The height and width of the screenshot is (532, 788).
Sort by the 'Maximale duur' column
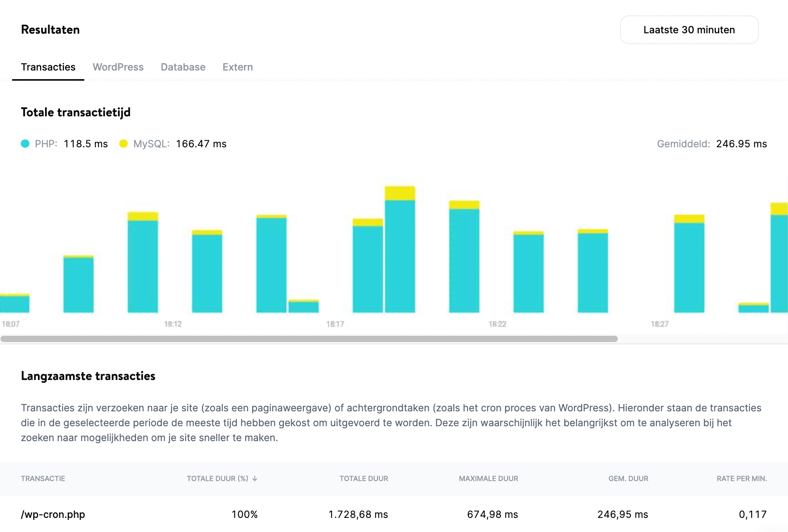point(488,478)
